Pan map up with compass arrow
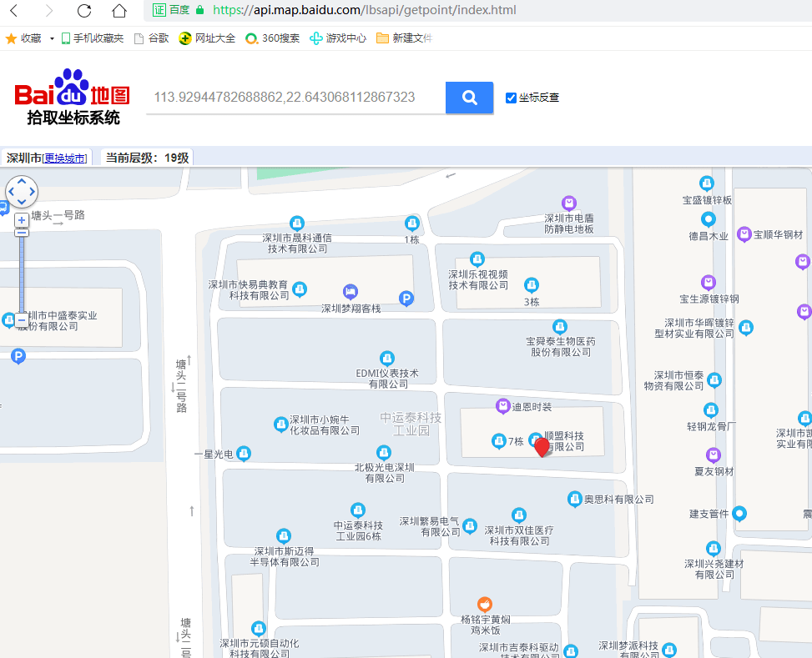This screenshot has height=658, width=812. [x=21, y=182]
